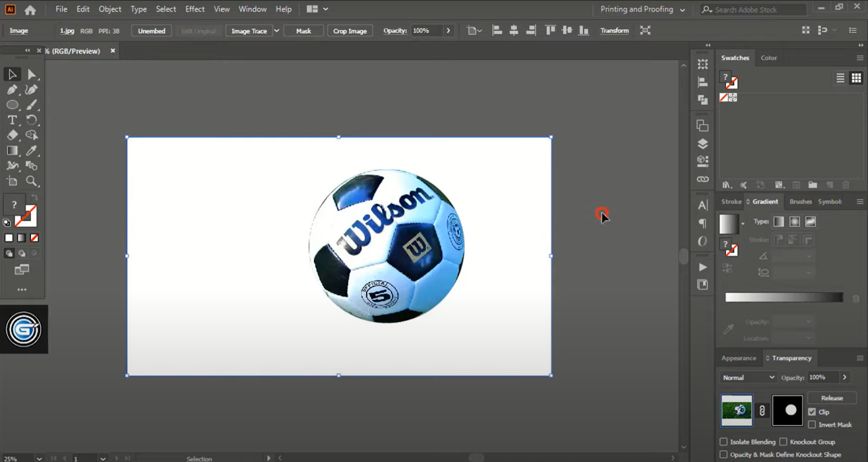This screenshot has height=462, width=868.
Task: Click the gradient slider bar
Action: pos(784,297)
